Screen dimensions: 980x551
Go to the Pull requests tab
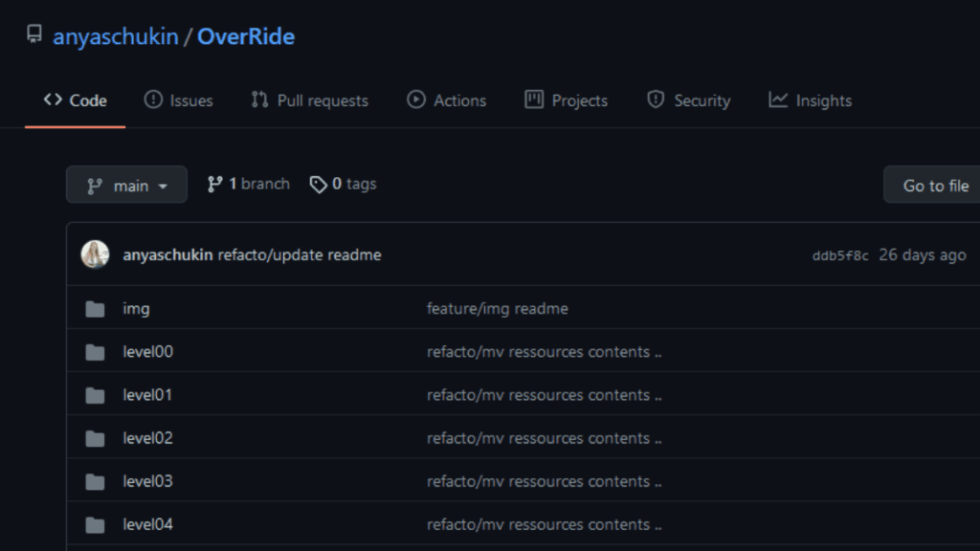click(x=310, y=100)
